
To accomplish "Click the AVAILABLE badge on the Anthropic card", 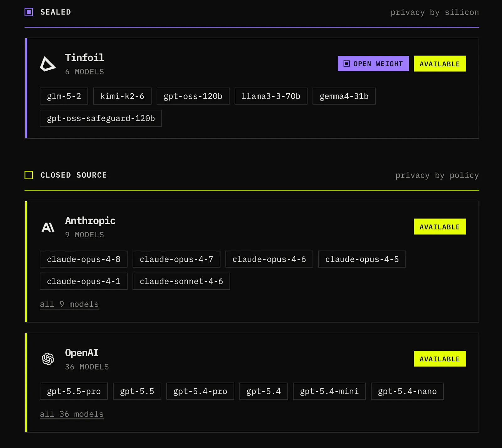I will pyautogui.click(x=440, y=227).
